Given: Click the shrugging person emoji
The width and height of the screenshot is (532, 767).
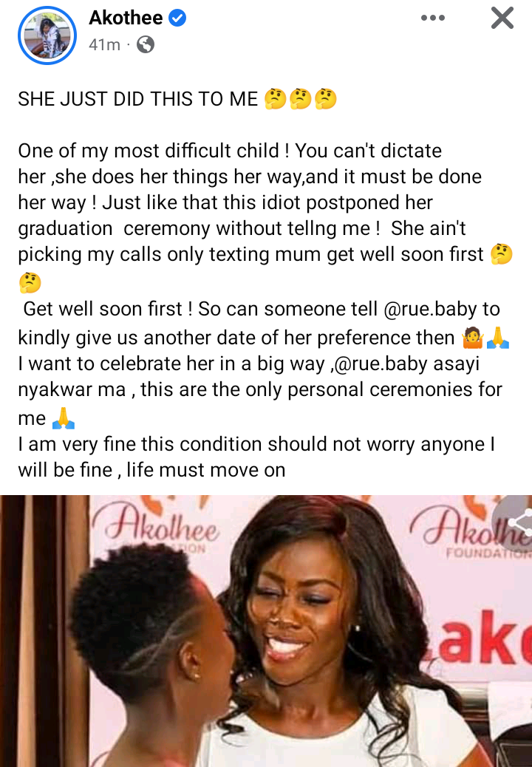Looking at the screenshot, I should 472,338.
